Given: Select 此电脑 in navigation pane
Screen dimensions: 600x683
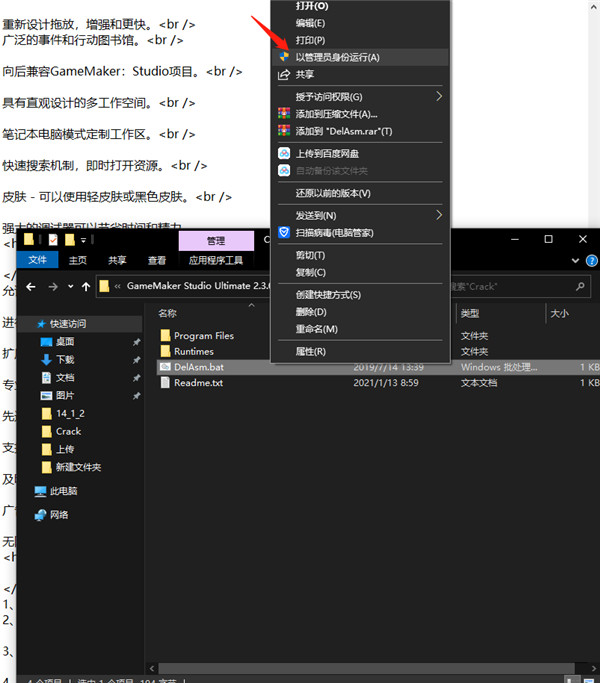Looking at the screenshot, I should 64,491.
